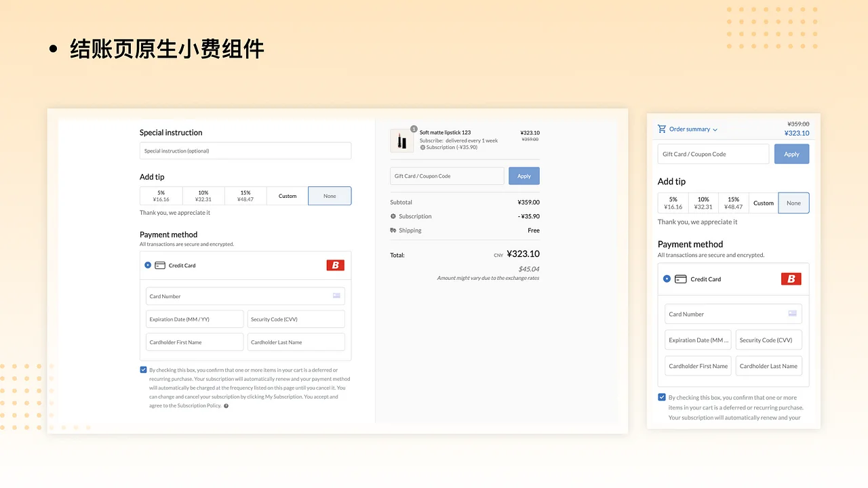
Task: Click the truck icon next to Shipping
Action: (x=394, y=230)
